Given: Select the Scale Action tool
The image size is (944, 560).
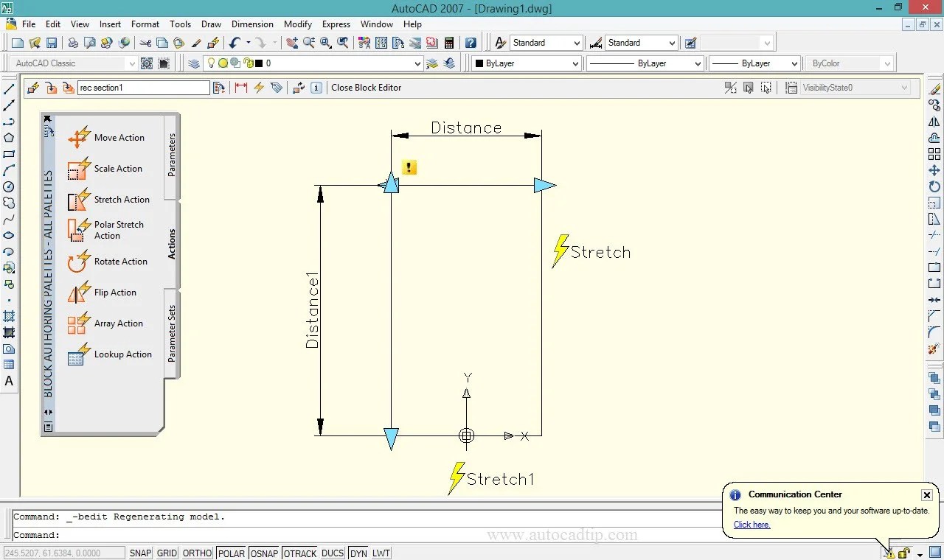Looking at the screenshot, I should pos(105,169).
